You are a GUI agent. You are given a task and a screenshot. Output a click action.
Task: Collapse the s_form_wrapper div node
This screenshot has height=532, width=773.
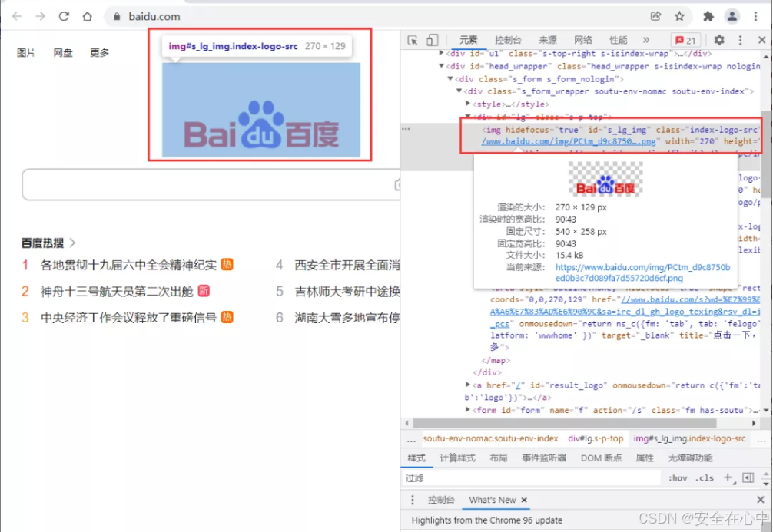tap(459, 91)
